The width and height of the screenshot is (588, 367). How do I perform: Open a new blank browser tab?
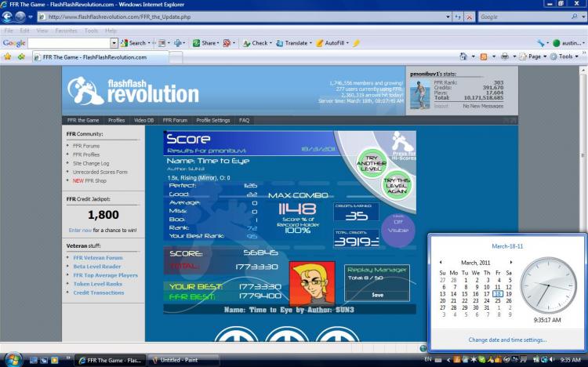click(176, 57)
